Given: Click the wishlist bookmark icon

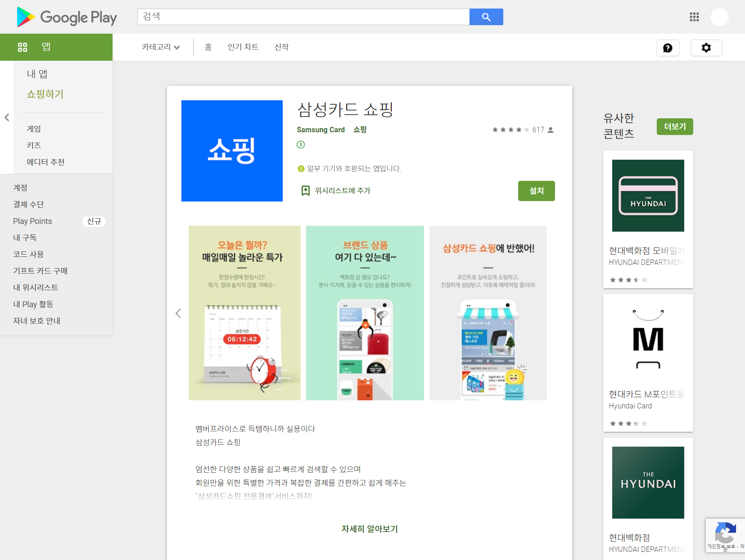Looking at the screenshot, I should coord(306,191).
